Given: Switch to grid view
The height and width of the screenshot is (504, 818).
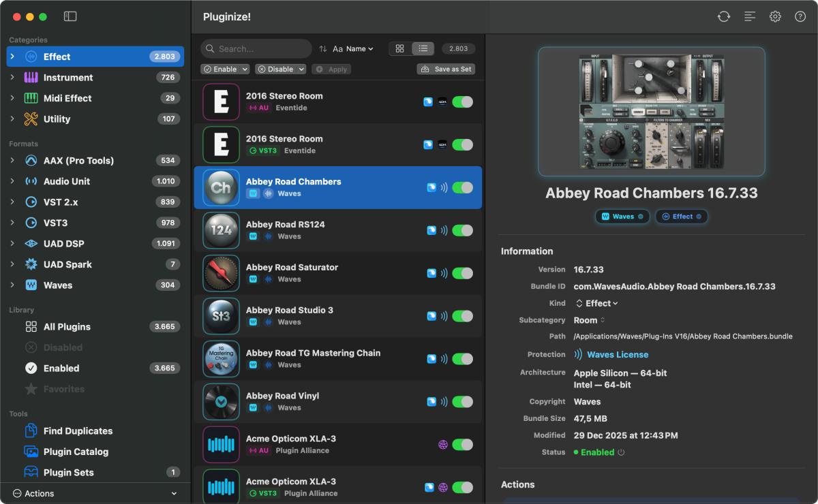Looking at the screenshot, I should point(400,48).
